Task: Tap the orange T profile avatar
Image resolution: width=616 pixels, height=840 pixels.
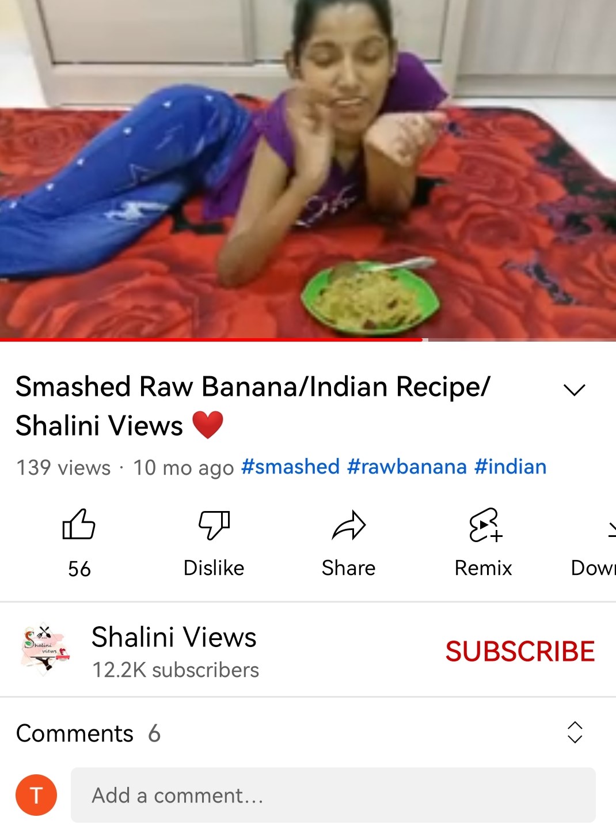Action: point(36,795)
